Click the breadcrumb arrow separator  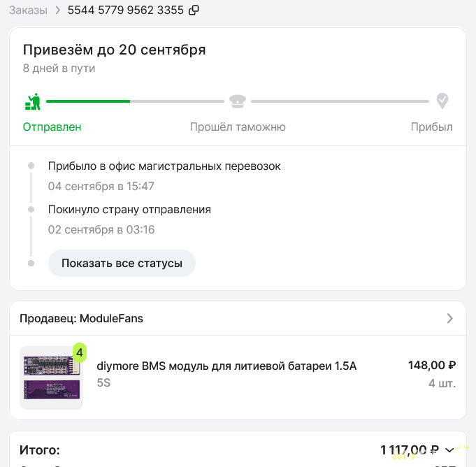(58, 10)
